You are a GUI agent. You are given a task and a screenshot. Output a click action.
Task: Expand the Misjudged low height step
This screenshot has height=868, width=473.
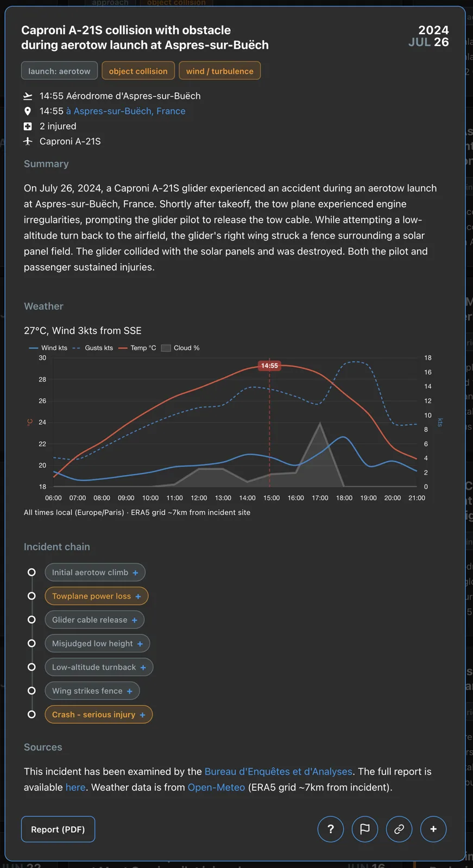(x=97, y=643)
